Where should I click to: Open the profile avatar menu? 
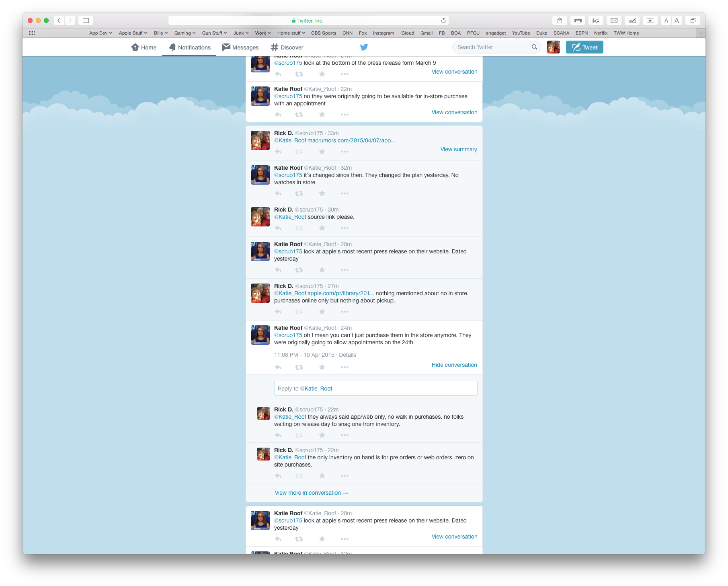coord(554,47)
